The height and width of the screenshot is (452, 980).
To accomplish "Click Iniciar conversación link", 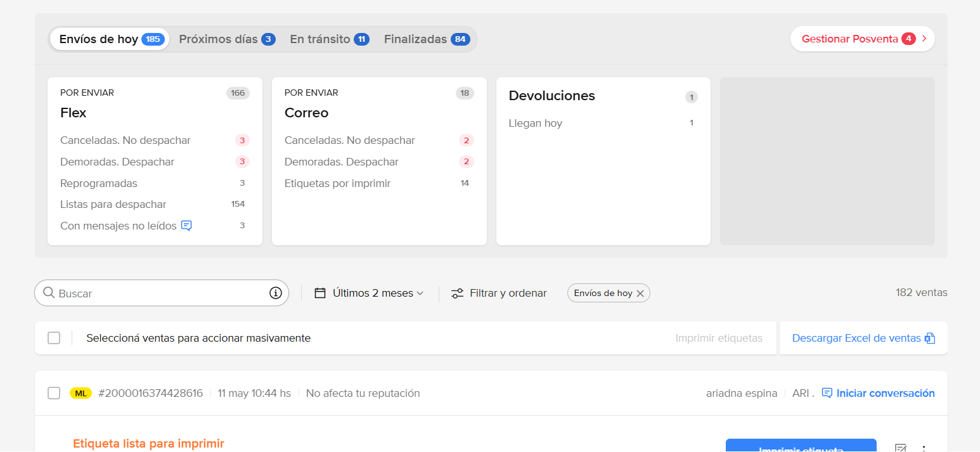I will pyautogui.click(x=886, y=393).
